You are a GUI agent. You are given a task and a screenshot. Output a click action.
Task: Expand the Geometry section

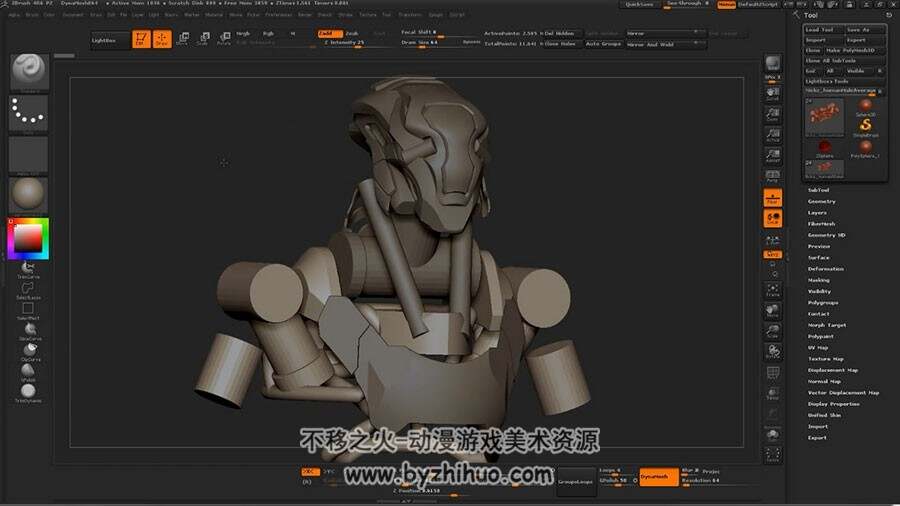point(821,201)
